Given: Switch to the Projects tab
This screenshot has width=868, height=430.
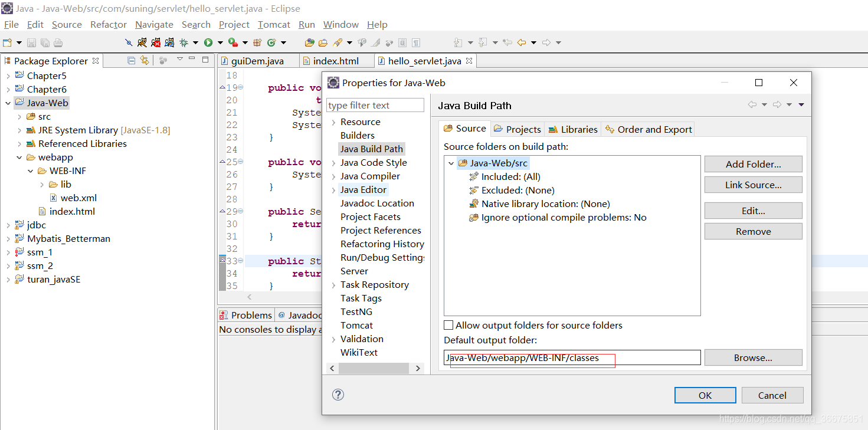Looking at the screenshot, I should [517, 129].
